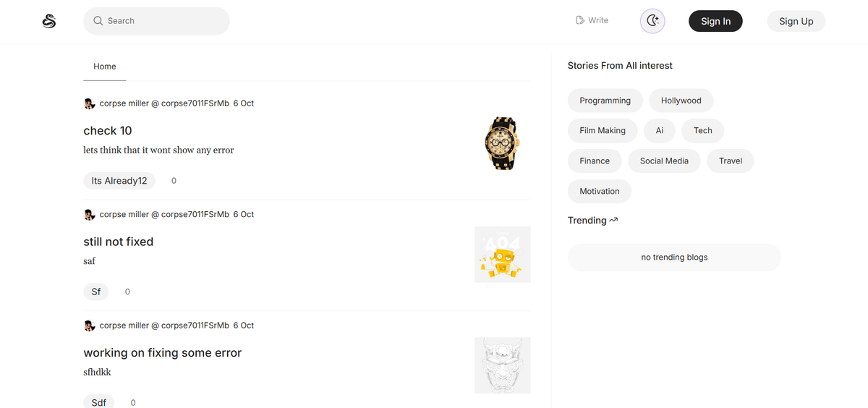Switch to the Home tab
Viewport: 868px width, 408px height.
pos(105,67)
